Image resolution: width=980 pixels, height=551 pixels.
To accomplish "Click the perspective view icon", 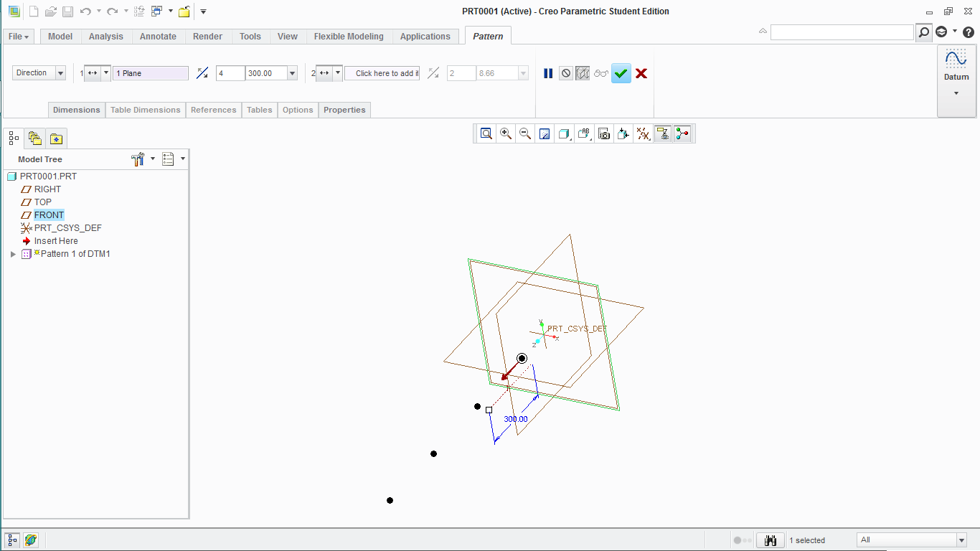I will tap(623, 133).
